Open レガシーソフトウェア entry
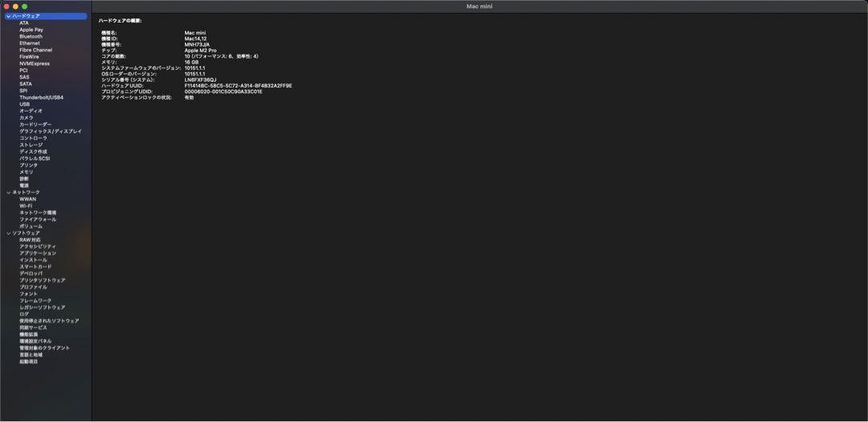Screen dimensions: 868x422 (x=43, y=307)
